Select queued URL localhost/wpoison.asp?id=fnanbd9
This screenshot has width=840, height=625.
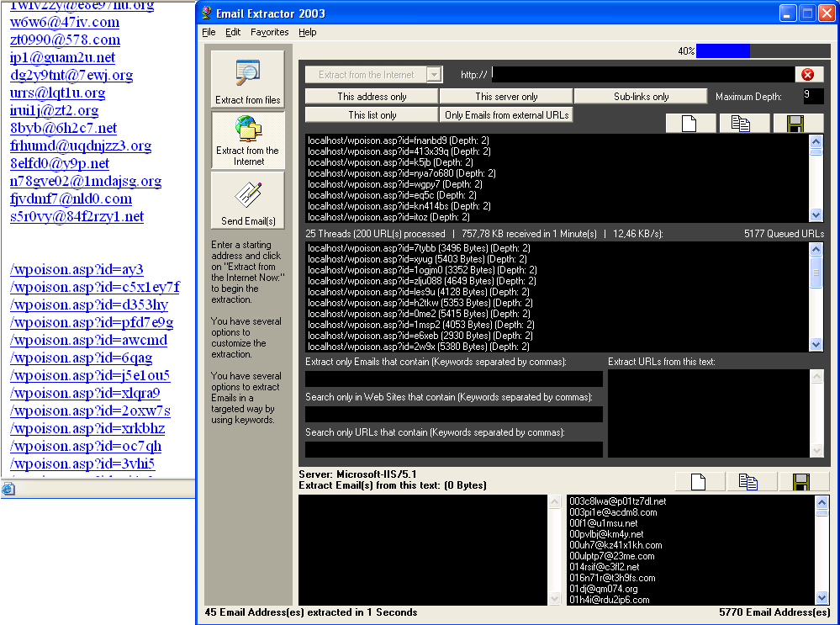click(399, 140)
